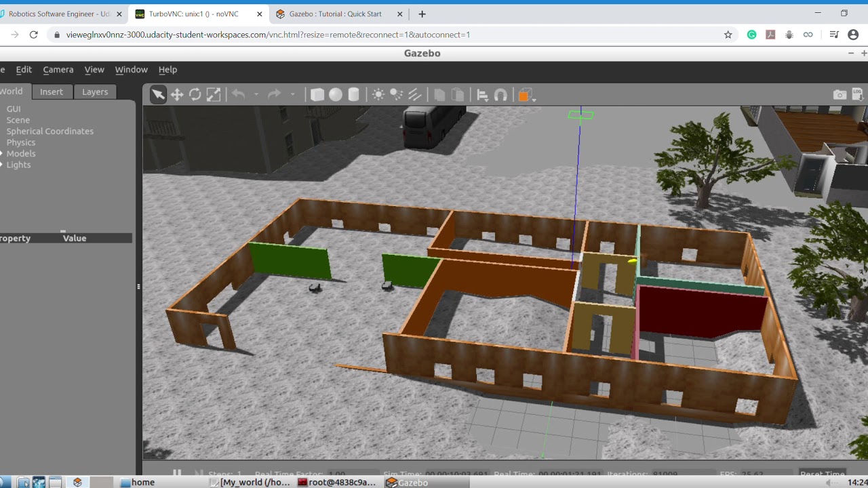Viewport: 868px width, 488px height.
Task: Open the Camera menu
Action: (58, 69)
